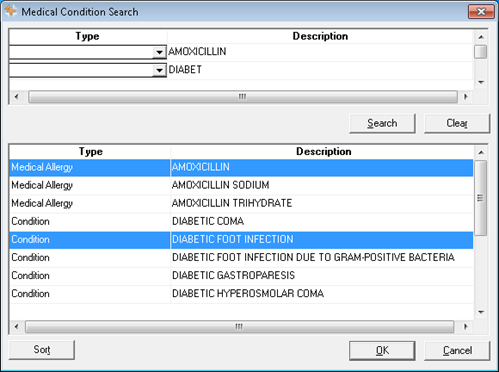
Task: Select DIABETIC FOOT INFECTION DUE TO GRAM-POSITIVE BACTERIA
Action: pyautogui.click(x=241, y=258)
